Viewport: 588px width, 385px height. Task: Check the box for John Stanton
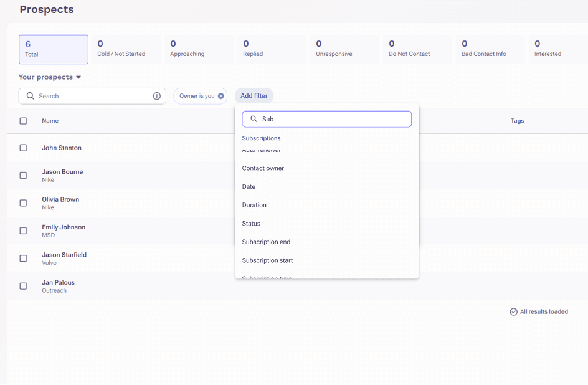(23, 148)
